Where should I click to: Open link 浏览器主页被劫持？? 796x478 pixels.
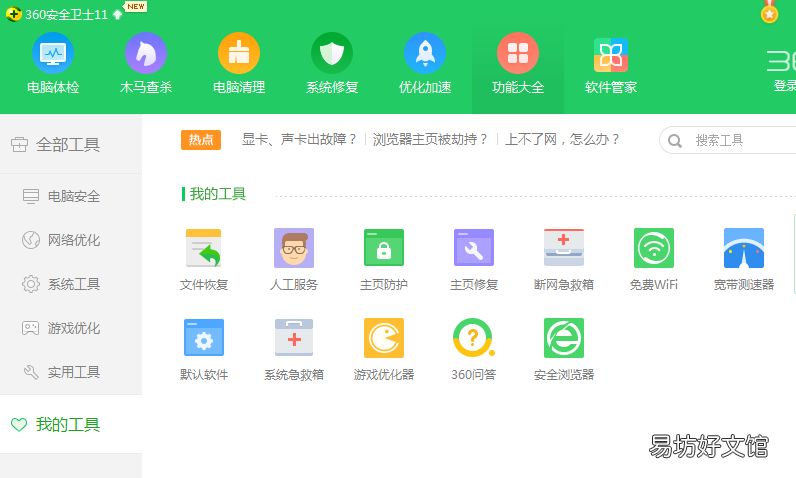[430, 140]
